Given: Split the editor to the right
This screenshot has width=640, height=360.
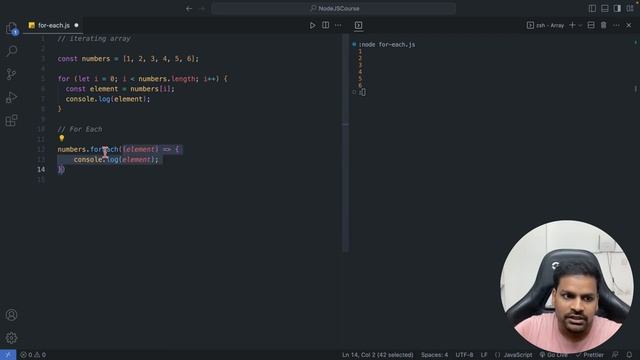Looking at the screenshot, I should point(325,25).
